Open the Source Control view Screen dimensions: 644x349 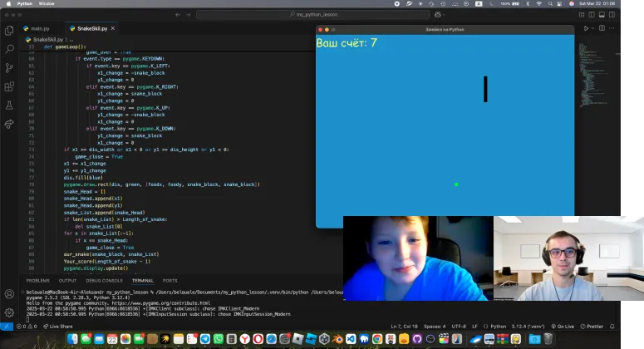(9, 68)
